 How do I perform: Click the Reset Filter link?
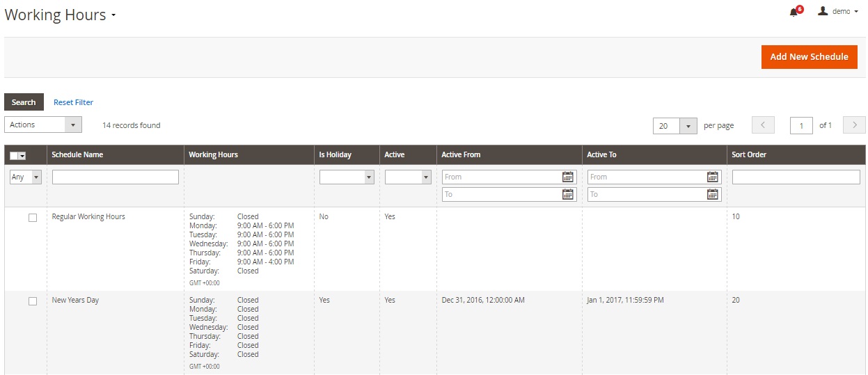pyautogui.click(x=73, y=102)
